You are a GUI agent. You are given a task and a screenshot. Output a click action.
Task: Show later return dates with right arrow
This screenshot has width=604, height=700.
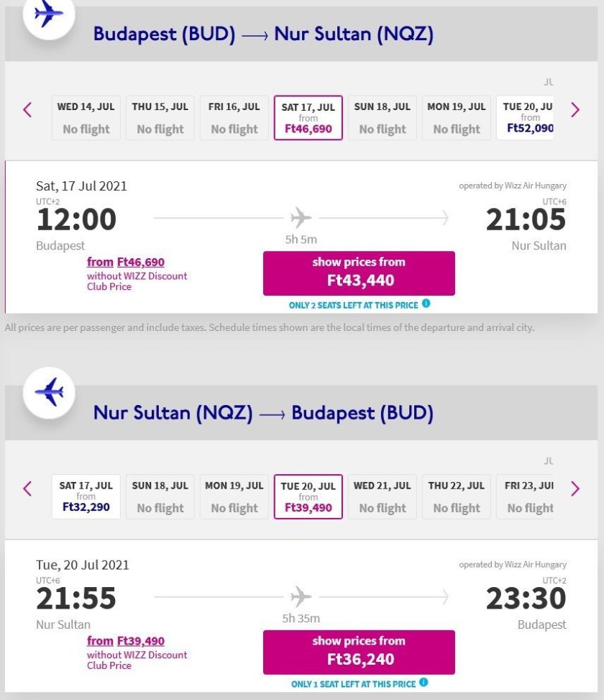click(x=575, y=488)
